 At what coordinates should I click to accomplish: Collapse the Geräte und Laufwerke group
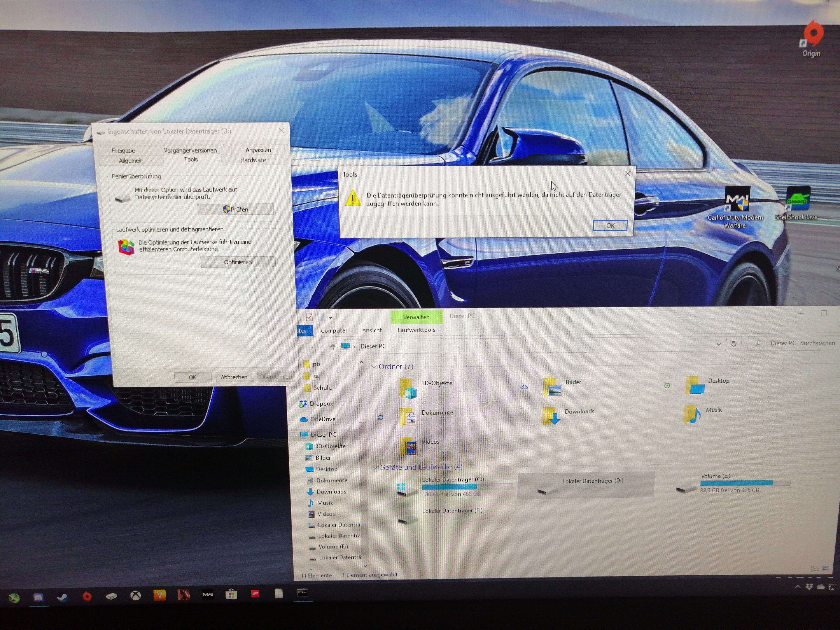click(375, 467)
